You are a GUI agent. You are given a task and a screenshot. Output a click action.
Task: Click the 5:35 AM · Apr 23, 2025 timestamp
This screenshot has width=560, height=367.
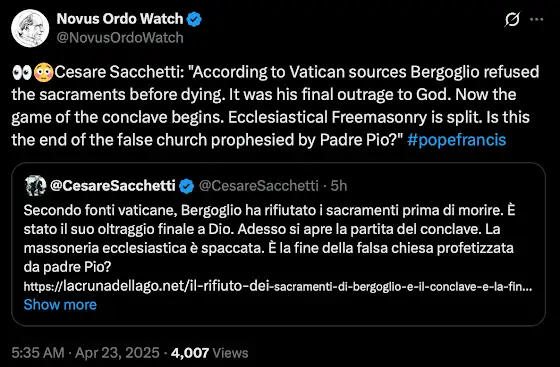(85, 353)
